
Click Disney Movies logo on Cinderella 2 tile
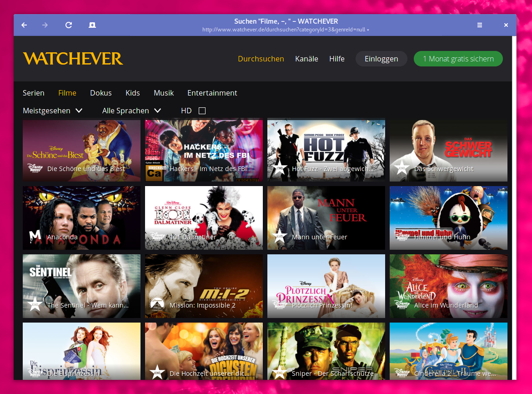402,373
